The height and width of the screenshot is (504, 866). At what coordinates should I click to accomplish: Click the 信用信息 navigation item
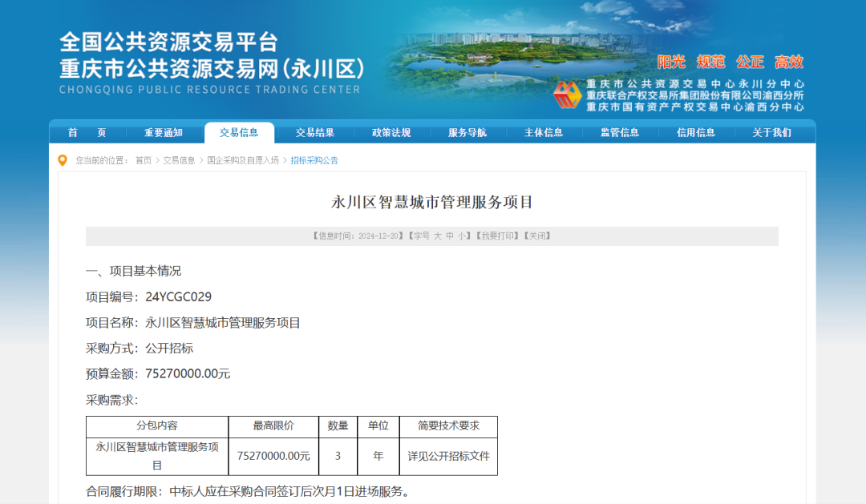click(695, 133)
